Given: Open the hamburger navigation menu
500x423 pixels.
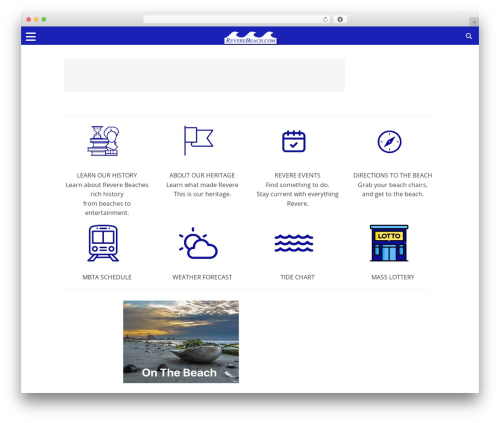Looking at the screenshot, I should point(31,36).
